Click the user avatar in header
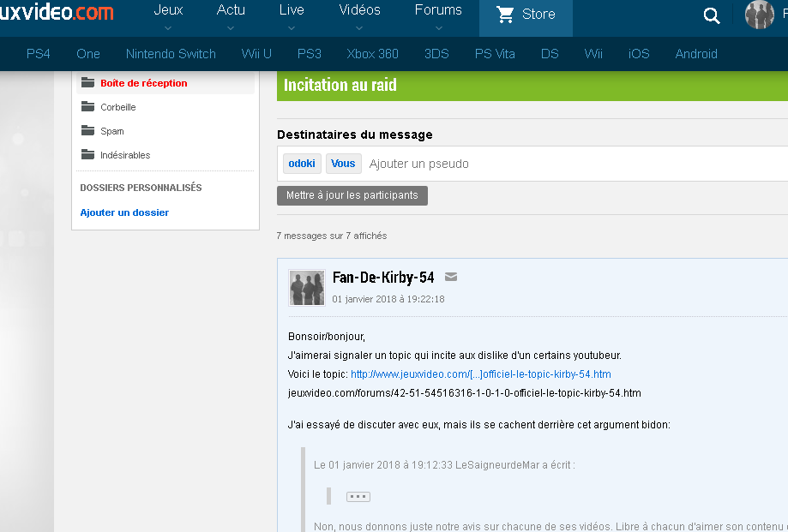The height and width of the screenshot is (532, 788). pos(759,15)
